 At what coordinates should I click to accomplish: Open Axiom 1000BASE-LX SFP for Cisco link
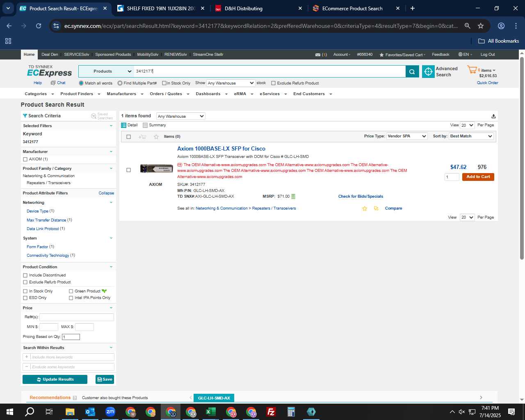221,148
